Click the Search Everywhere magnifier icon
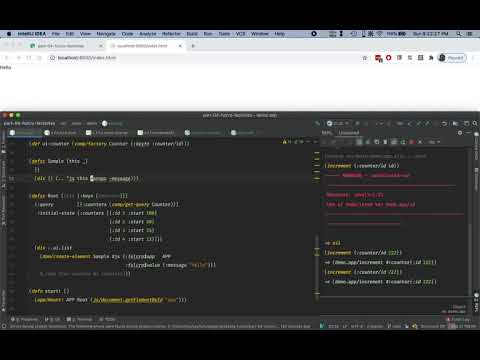 (x=475, y=123)
